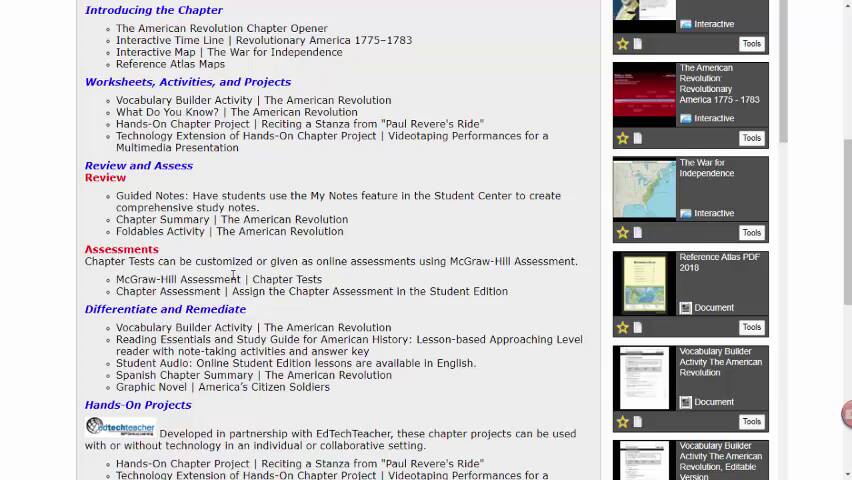
Task: Click the Interactive type icon on War for Independence
Action: tap(686, 213)
